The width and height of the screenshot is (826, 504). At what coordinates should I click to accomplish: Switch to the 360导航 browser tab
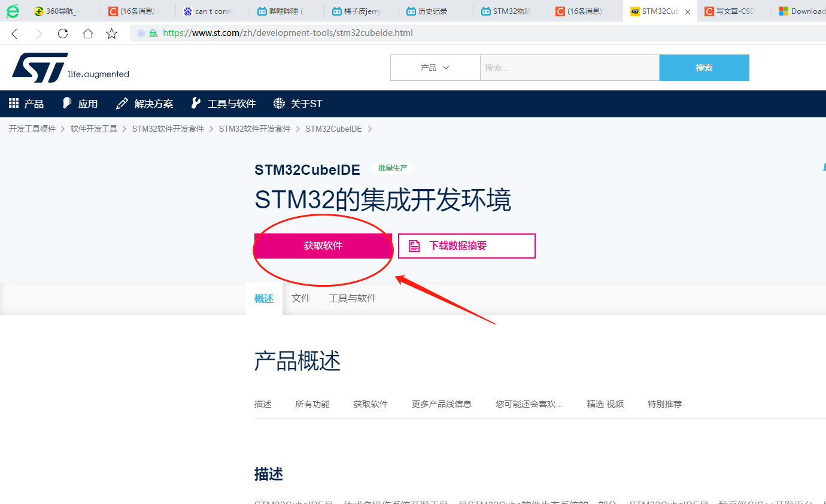[63, 11]
